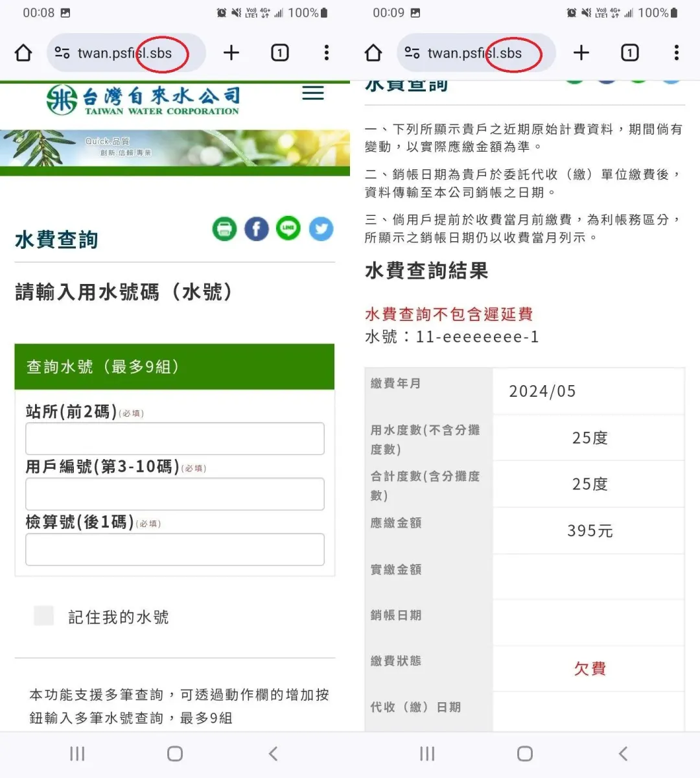Click the red 欠費 payment status
Viewport: 700px width, 778px height.
590,668
